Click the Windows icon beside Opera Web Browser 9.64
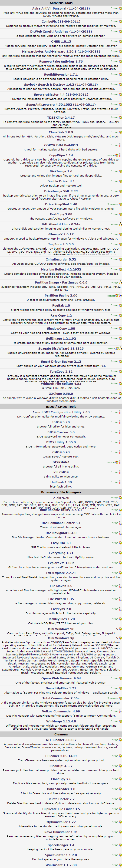The image size is (122, 868). [120, 678]
